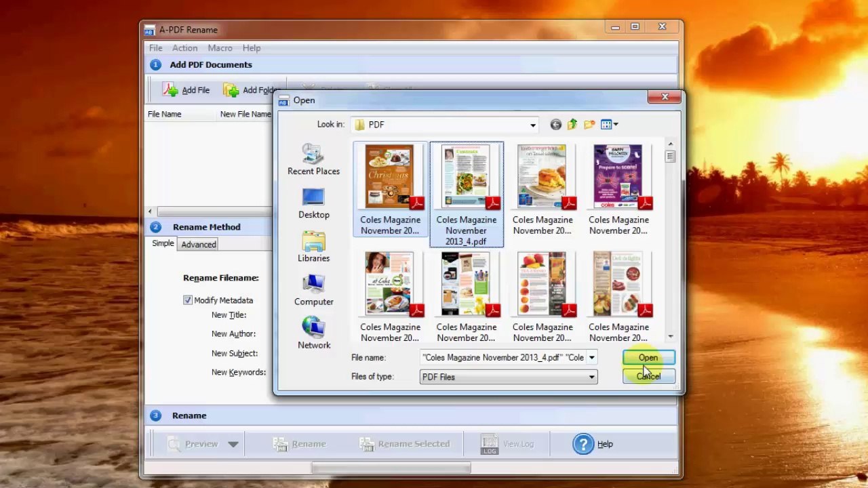Select Computer in the places bar
868x488 pixels.
tap(313, 291)
